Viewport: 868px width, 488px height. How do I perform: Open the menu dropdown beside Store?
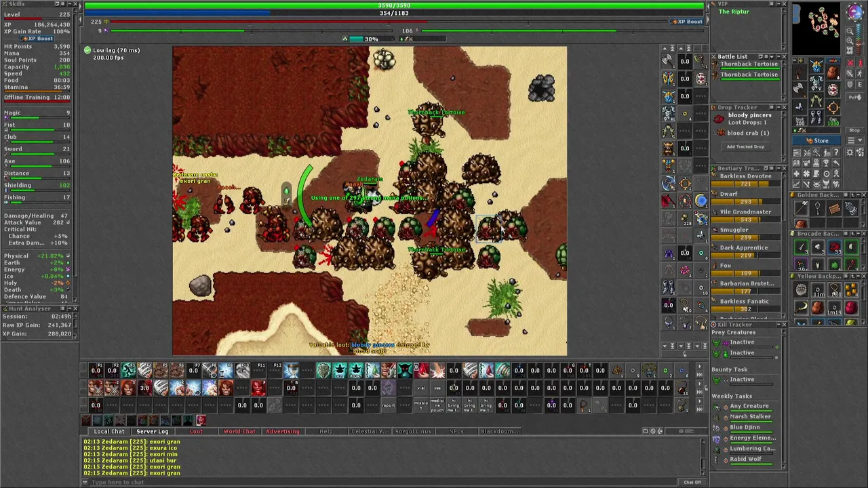point(854,140)
